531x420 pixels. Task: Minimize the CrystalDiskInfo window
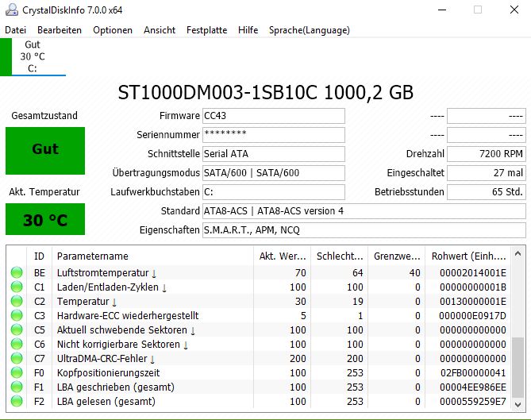point(442,10)
